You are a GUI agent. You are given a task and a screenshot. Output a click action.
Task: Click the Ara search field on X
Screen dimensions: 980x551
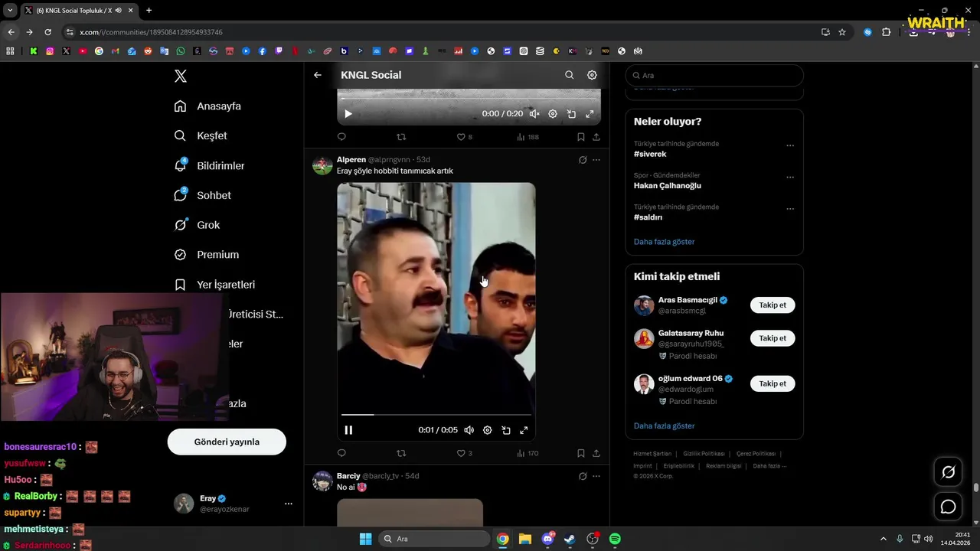pos(714,75)
